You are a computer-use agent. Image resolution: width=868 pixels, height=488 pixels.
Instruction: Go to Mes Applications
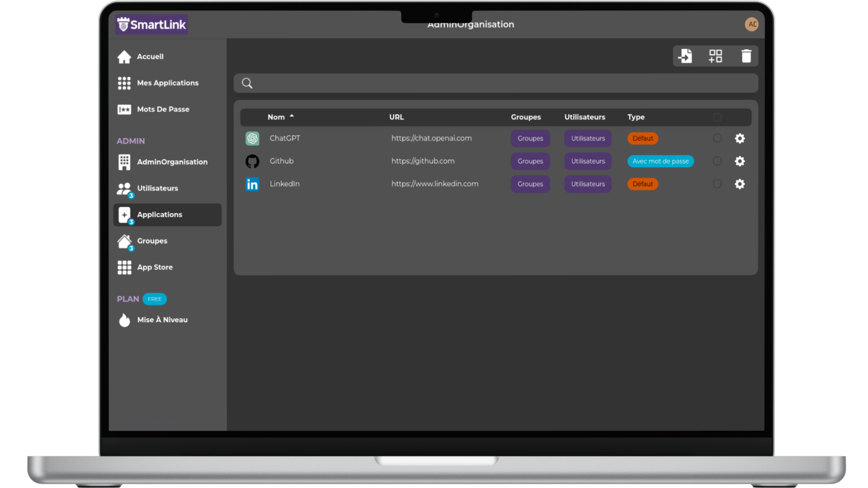[x=167, y=83]
